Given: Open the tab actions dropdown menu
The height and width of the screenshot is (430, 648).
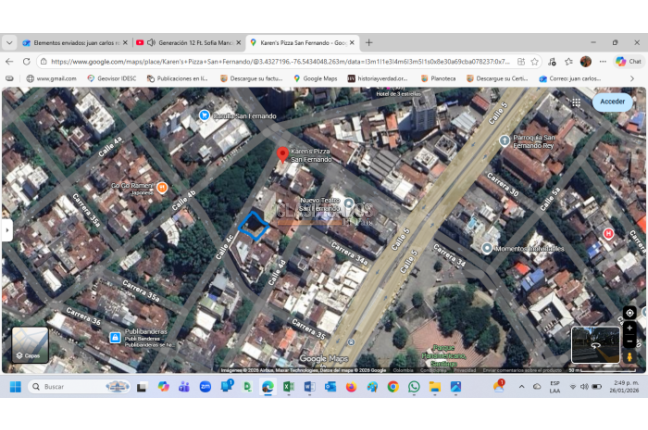Looking at the screenshot, I should 9,43.
